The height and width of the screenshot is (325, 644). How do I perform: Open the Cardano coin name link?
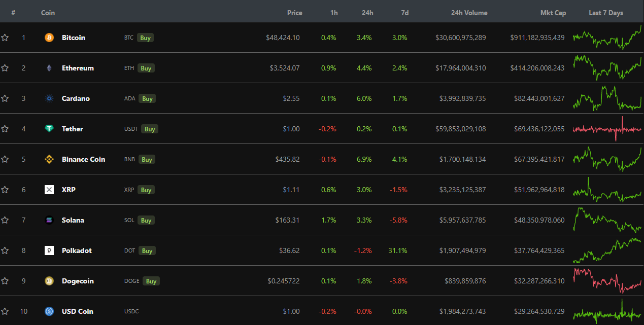click(76, 98)
